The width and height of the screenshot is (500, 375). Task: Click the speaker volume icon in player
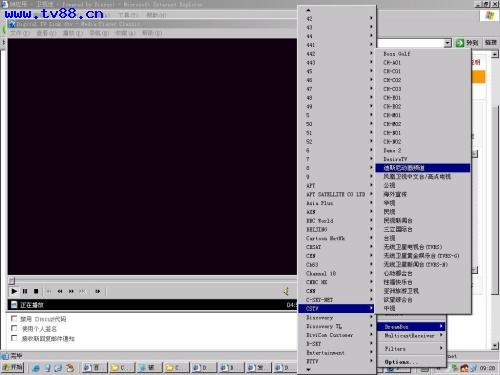point(286,292)
